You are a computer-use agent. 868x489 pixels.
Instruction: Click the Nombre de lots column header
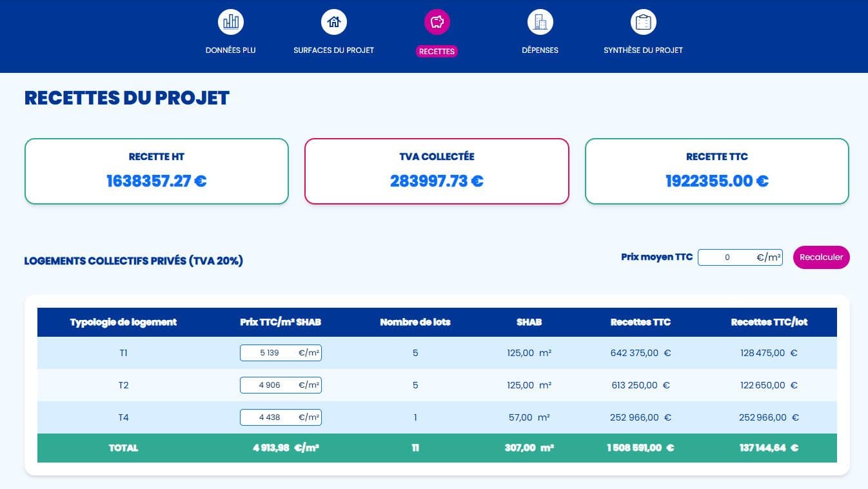pos(415,322)
